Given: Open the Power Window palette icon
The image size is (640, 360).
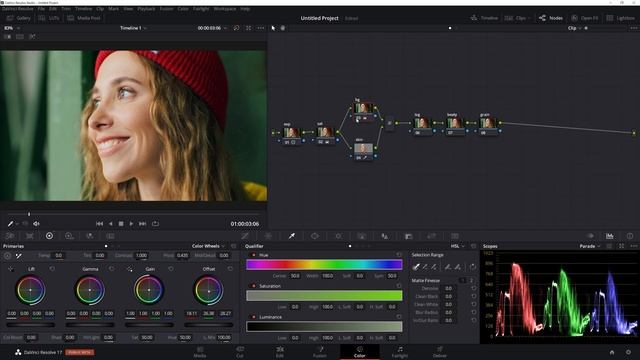Looking at the screenshot, I should (x=315, y=236).
